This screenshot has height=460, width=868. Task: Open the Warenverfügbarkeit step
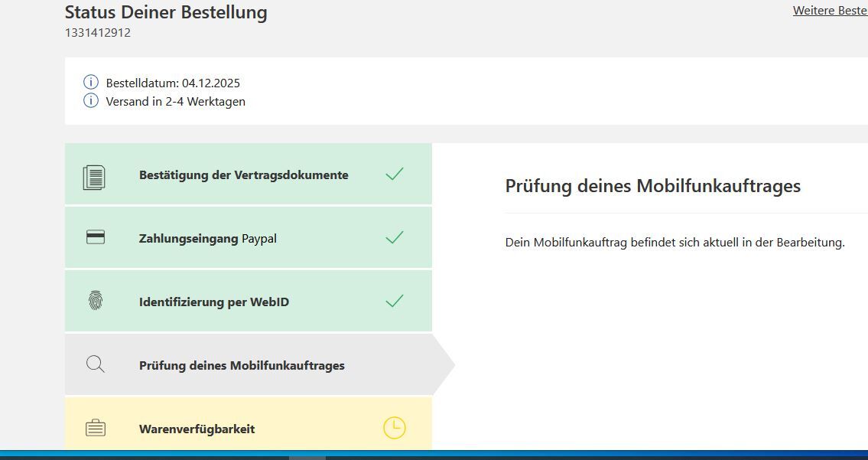coord(197,429)
